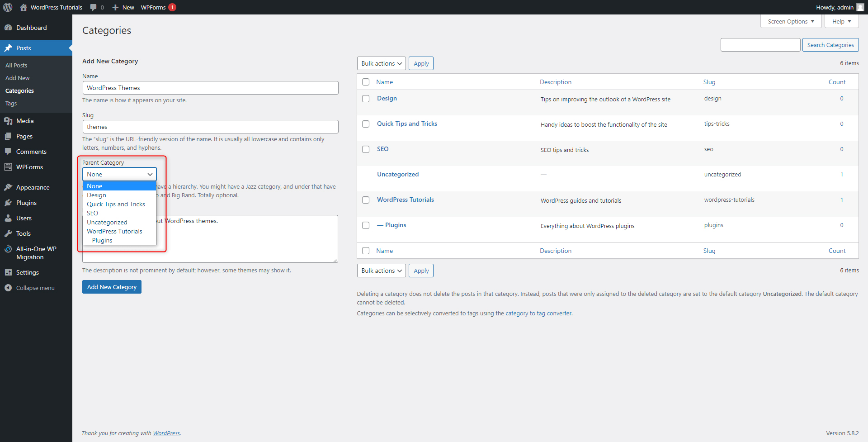
Task: Open the Quick Tips and Tricks category link
Action: [407, 124]
